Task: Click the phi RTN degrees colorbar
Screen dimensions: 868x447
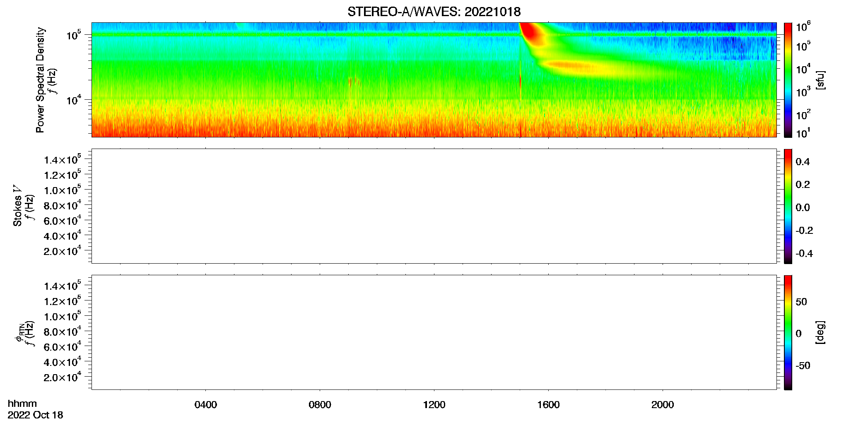Action: click(788, 332)
